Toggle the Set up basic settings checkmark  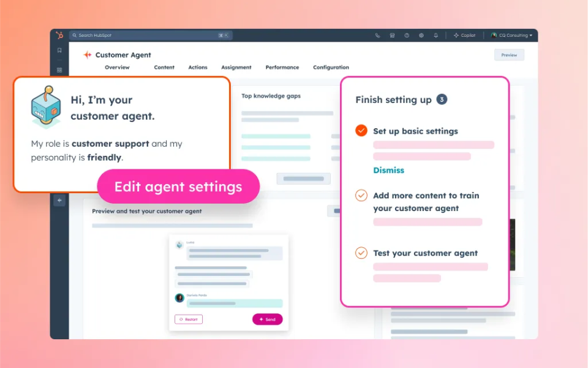coord(361,130)
